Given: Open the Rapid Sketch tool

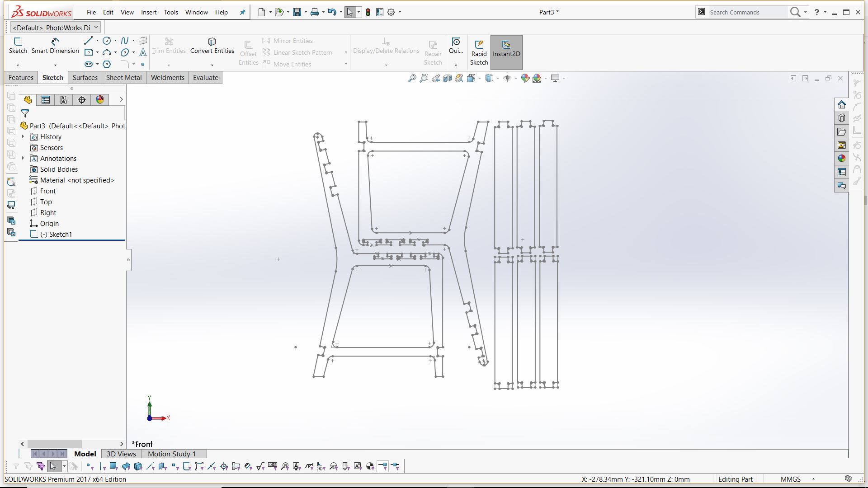Looking at the screenshot, I should [x=479, y=52].
